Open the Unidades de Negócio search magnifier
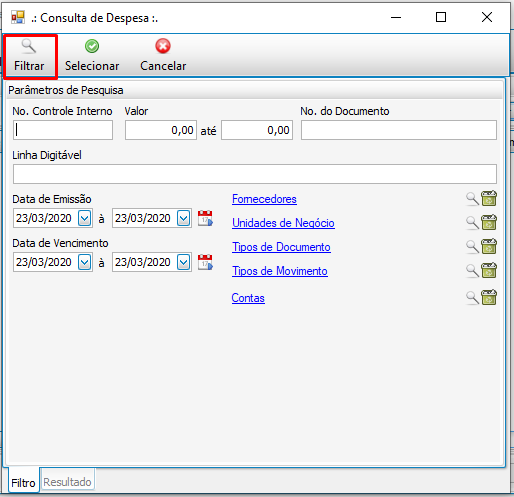This screenshot has height=497, width=514. [x=472, y=223]
